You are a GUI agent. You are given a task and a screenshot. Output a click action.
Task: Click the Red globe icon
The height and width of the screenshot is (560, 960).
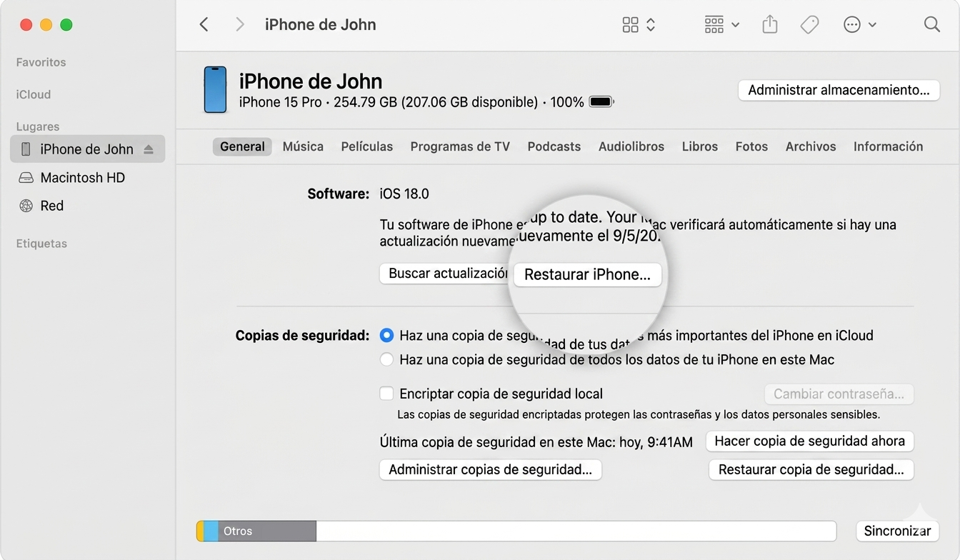point(26,206)
